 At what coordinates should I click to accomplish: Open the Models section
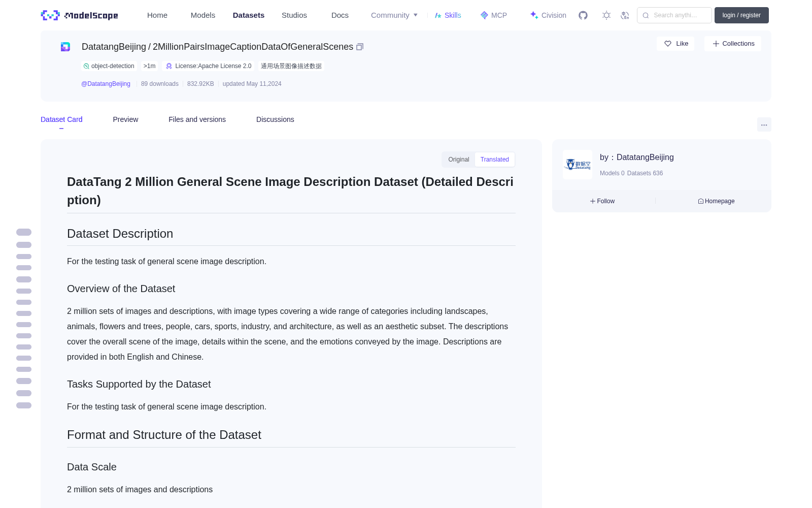pos(203,15)
